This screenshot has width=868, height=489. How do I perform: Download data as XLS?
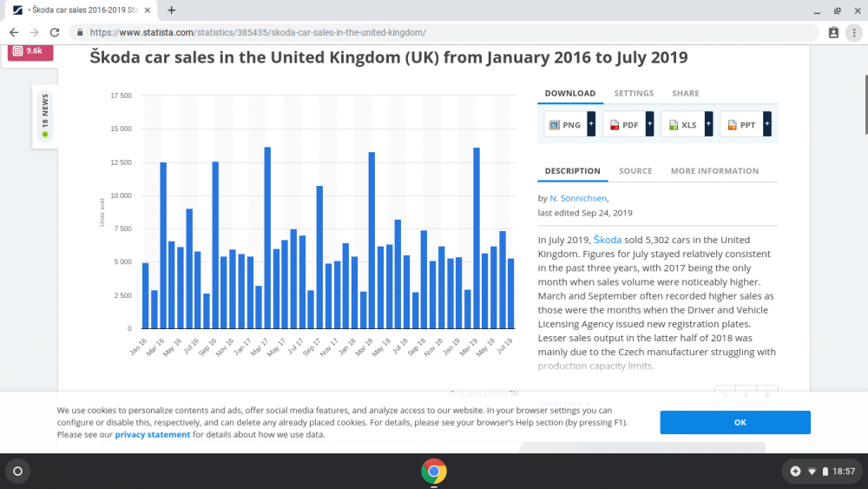coord(683,124)
